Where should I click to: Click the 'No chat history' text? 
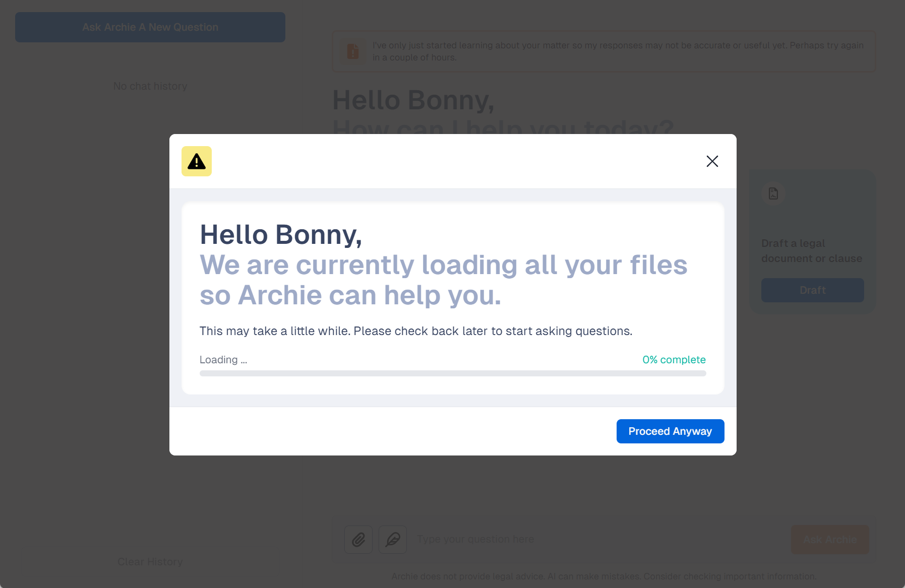(x=150, y=86)
